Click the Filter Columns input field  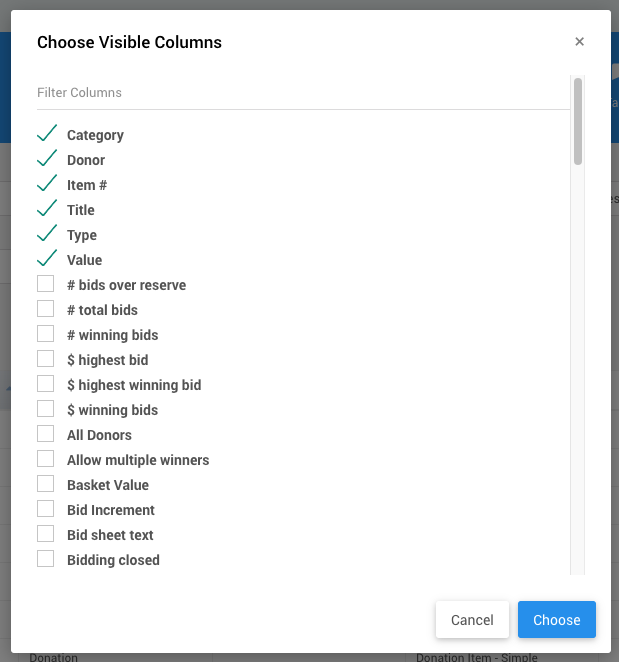(x=300, y=93)
